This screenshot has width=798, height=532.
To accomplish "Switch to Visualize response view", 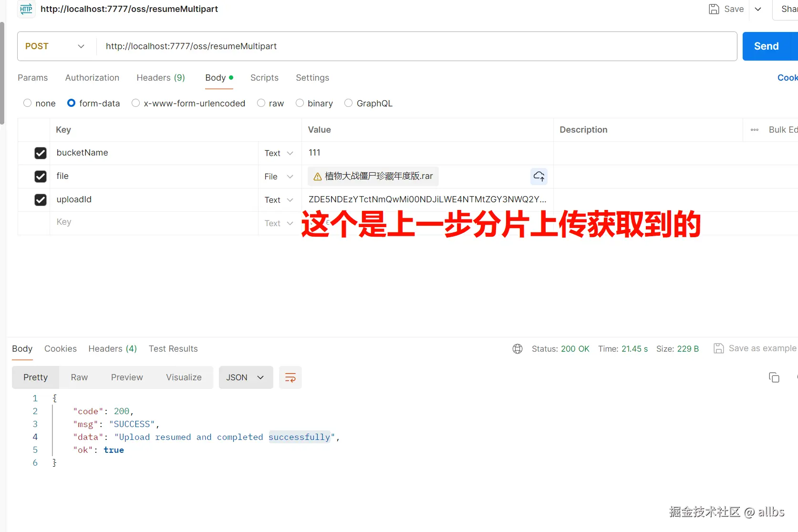I will (184, 377).
